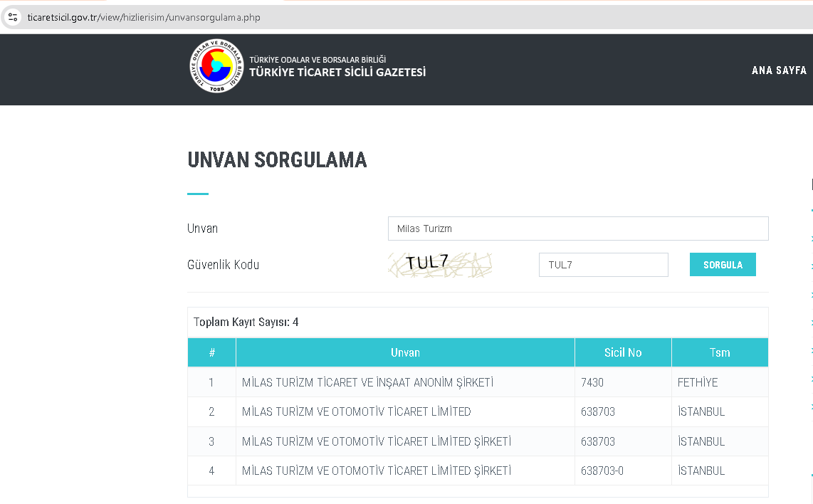The image size is (813, 504).
Task: Click the TUL7 captcha image
Action: click(x=440, y=264)
